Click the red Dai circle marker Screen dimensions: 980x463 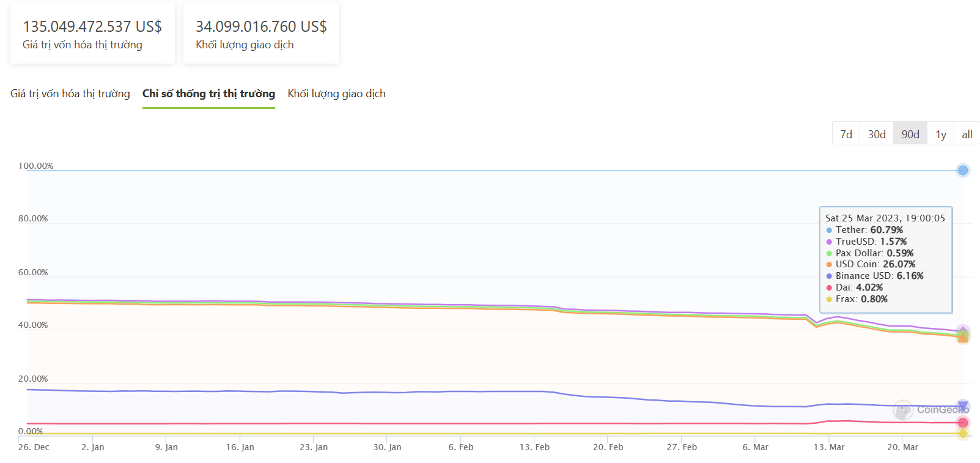pyautogui.click(x=963, y=423)
